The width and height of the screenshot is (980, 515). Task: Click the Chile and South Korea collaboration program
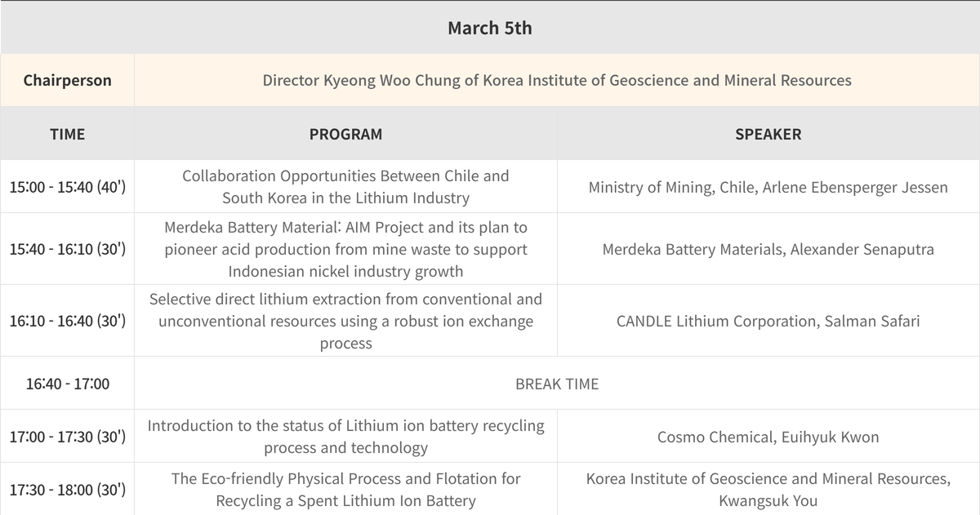[x=345, y=187]
